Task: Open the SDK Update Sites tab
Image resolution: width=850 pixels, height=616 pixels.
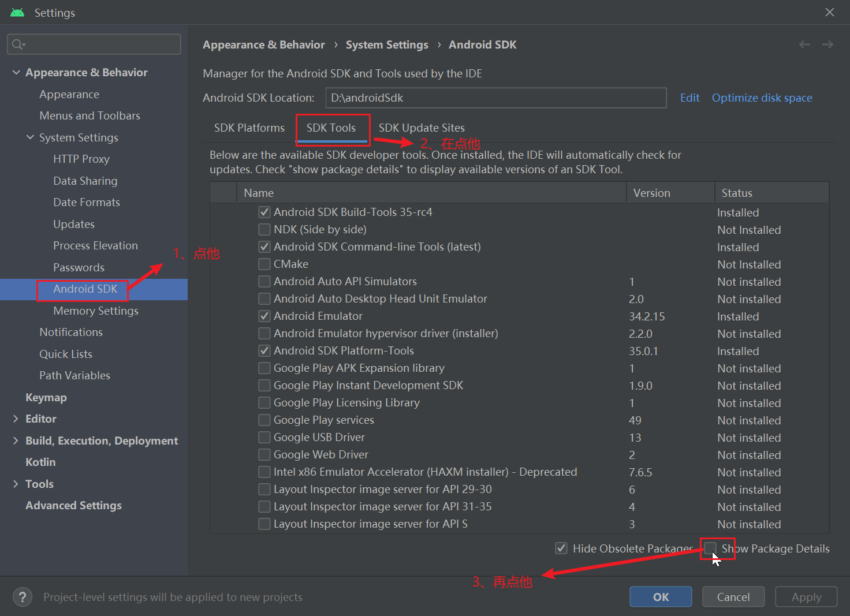Action: click(422, 128)
